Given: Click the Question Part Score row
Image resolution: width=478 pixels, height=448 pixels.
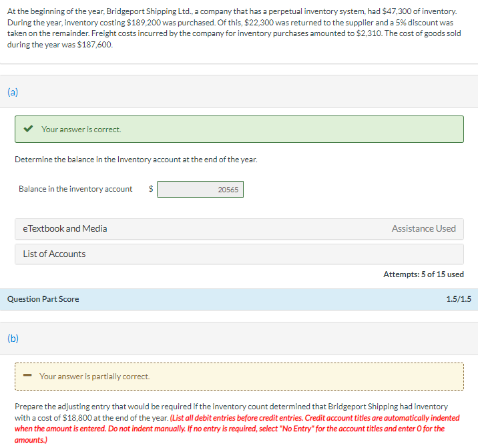Looking at the screenshot, I should coord(239,299).
